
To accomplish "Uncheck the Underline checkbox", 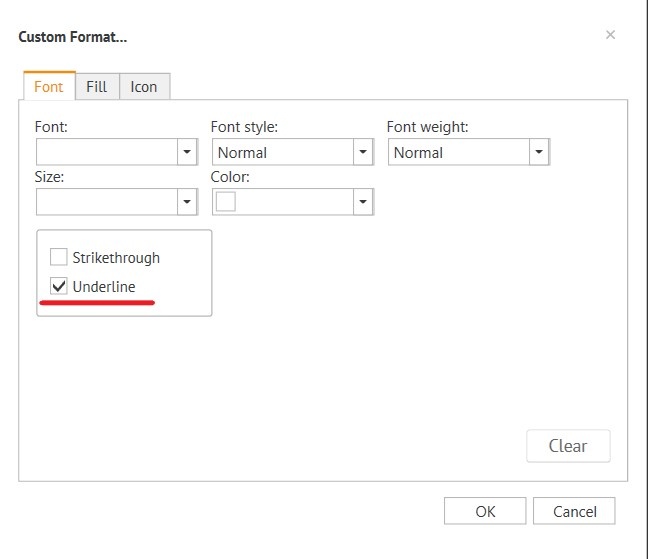I will (59, 287).
